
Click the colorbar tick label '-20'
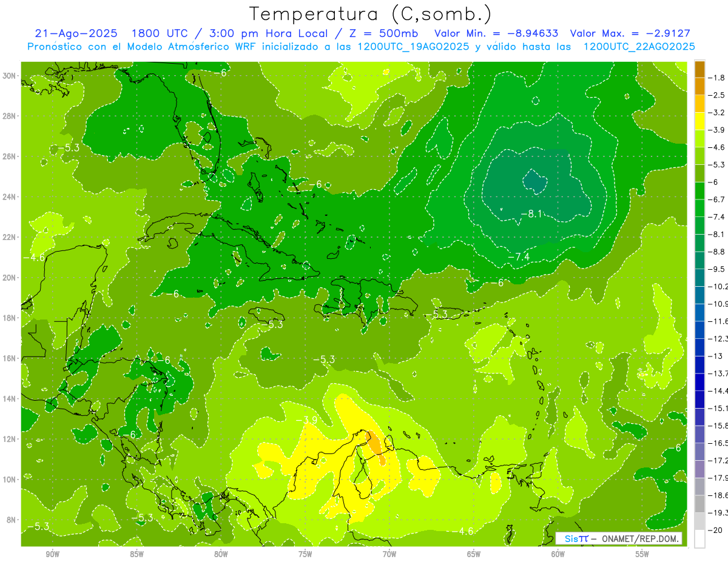pyautogui.click(x=716, y=530)
